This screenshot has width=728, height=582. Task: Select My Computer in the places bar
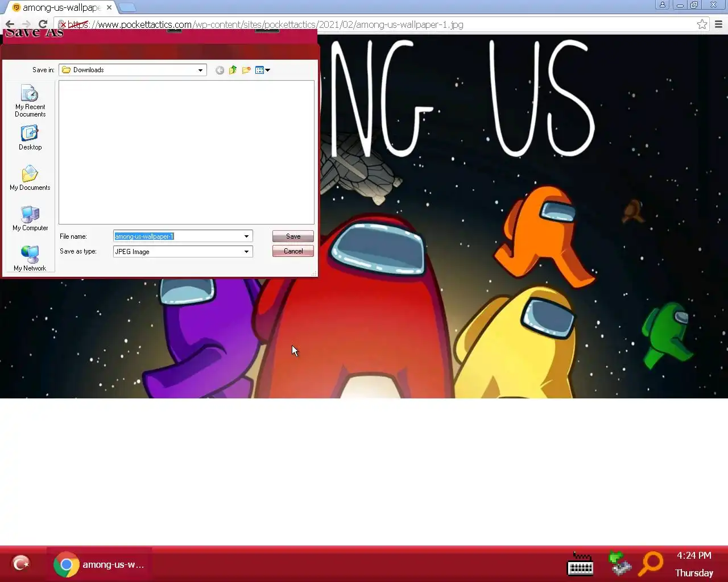(30, 218)
